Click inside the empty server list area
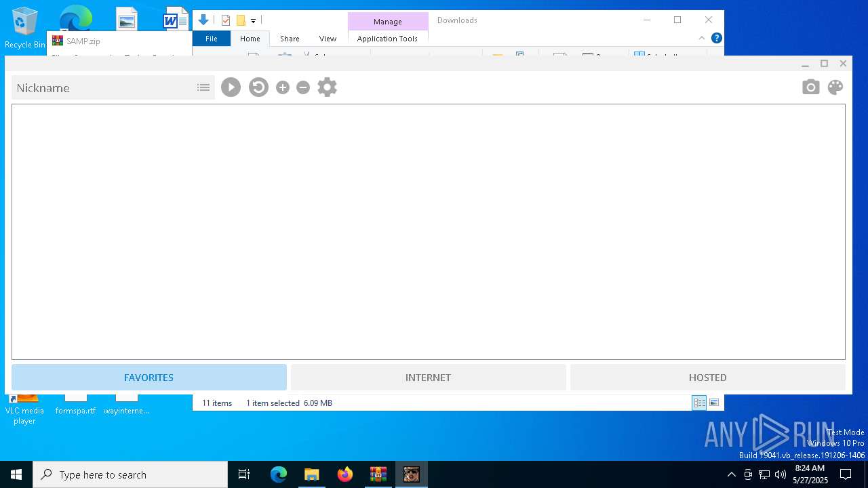The width and height of the screenshot is (868, 488). tap(429, 232)
